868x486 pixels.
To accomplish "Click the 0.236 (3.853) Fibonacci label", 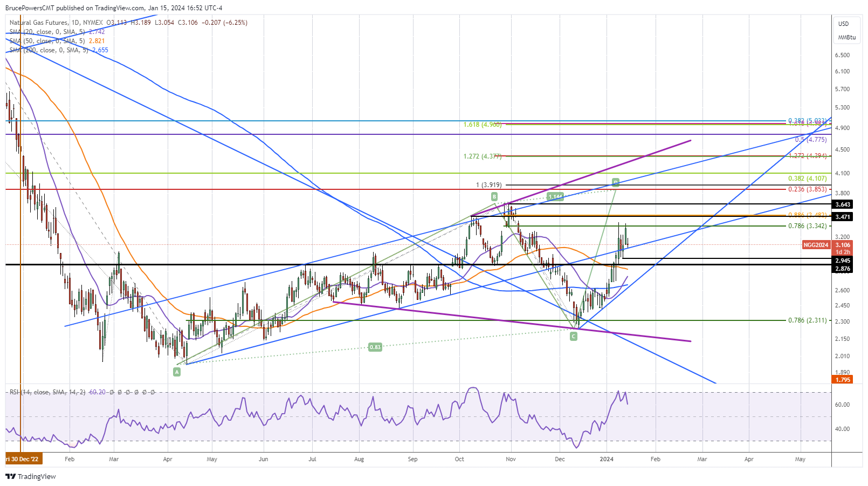I will pyautogui.click(x=807, y=189).
